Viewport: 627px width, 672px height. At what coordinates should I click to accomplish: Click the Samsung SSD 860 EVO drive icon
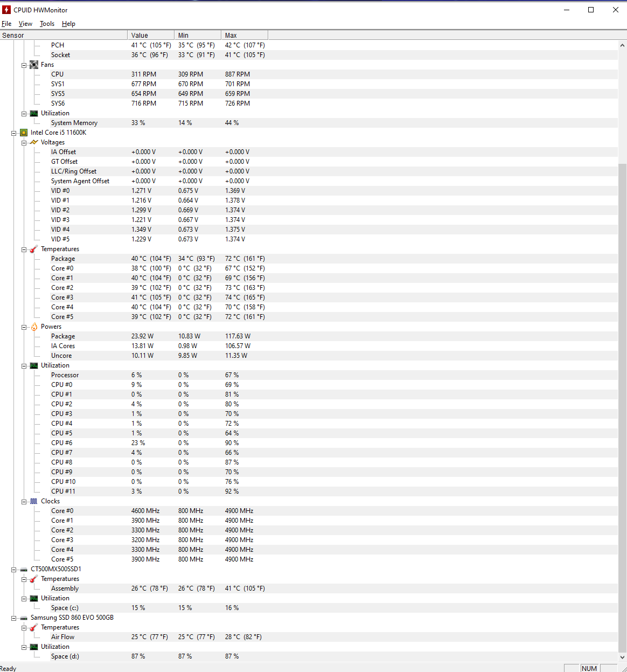pos(24,618)
